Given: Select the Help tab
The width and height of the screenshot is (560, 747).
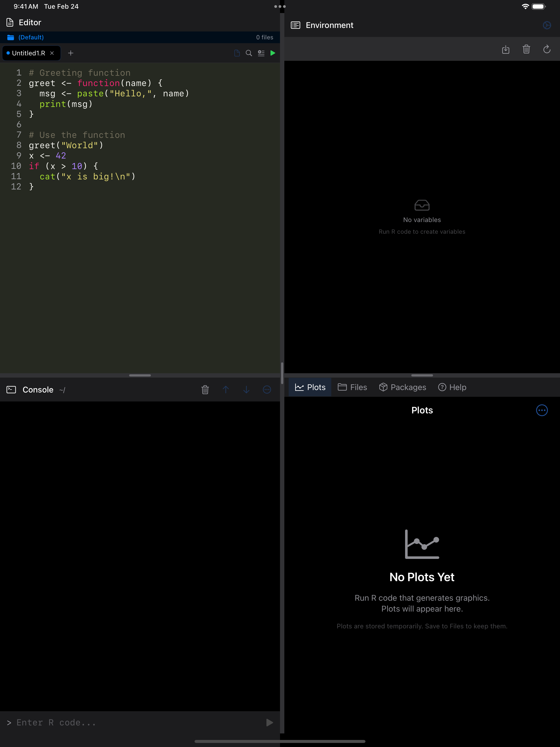Looking at the screenshot, I should [x=452, y=387].
